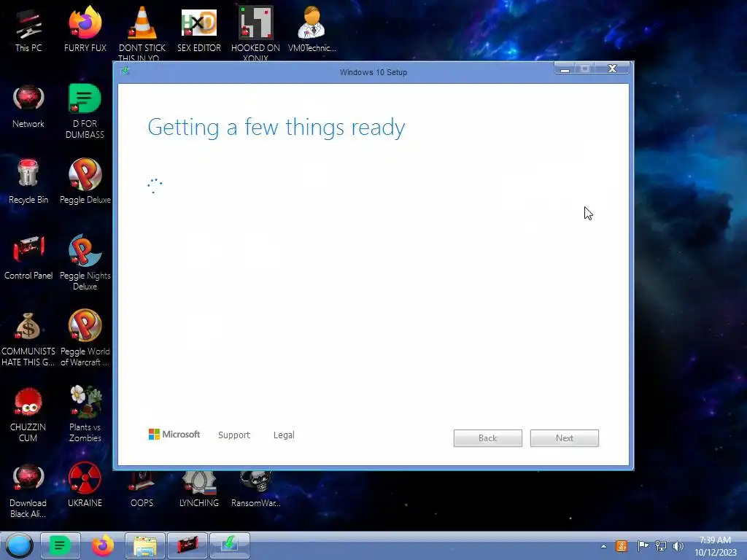Launch Plants vs Zombies from desktop
This screenshot has width=747, height=560.
(85, 413)
